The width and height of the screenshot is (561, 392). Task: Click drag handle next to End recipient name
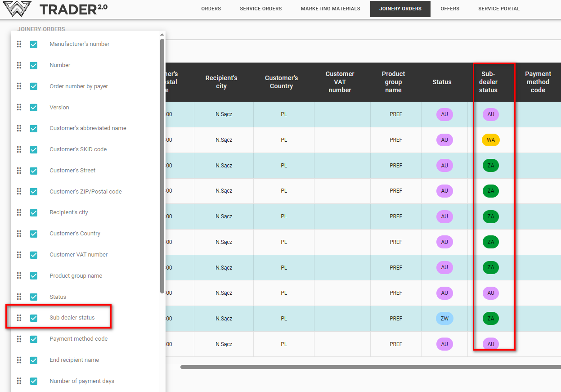pos(19,360)
